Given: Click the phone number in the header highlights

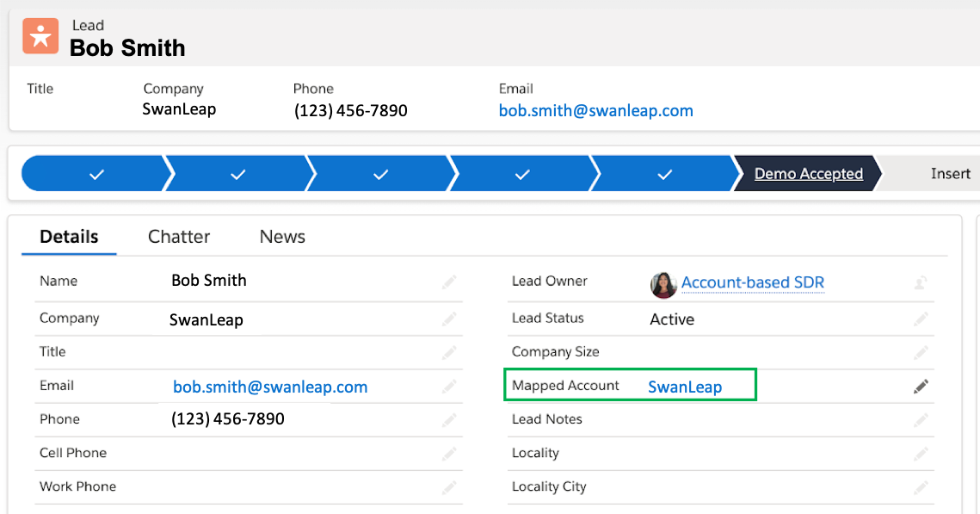Looking at the screenshot, I should pos(351,111).
